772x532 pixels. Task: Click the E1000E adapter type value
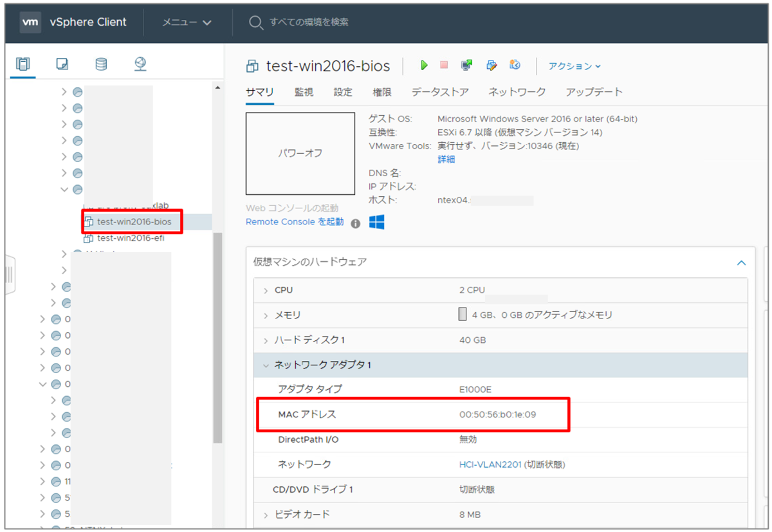[x=475, y=390]
